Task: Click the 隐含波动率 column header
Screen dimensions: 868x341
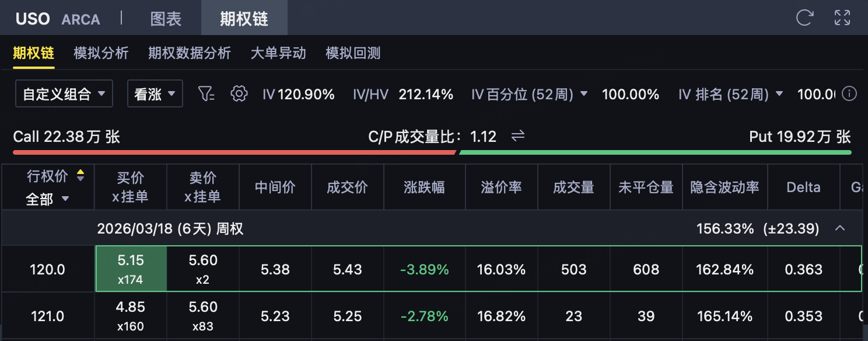Action: point(724,187)
